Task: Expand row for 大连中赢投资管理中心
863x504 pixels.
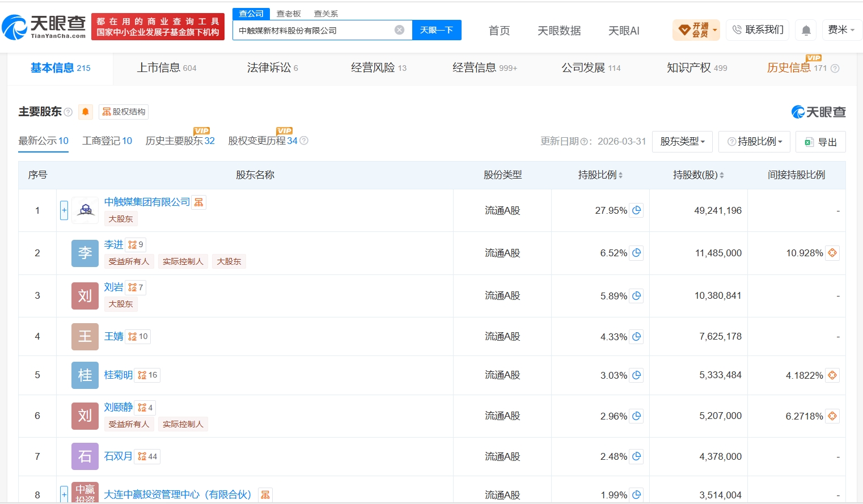Action: [64, 494]
